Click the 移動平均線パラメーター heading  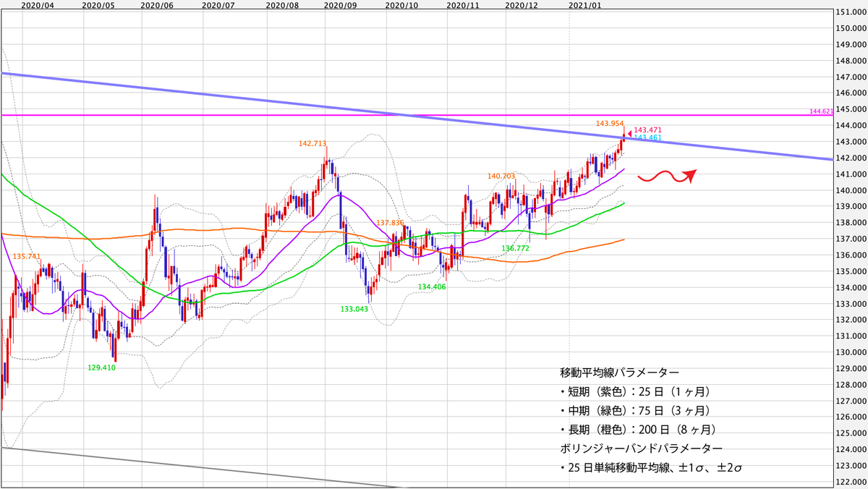pyautogui.click(x=619, y=373)
